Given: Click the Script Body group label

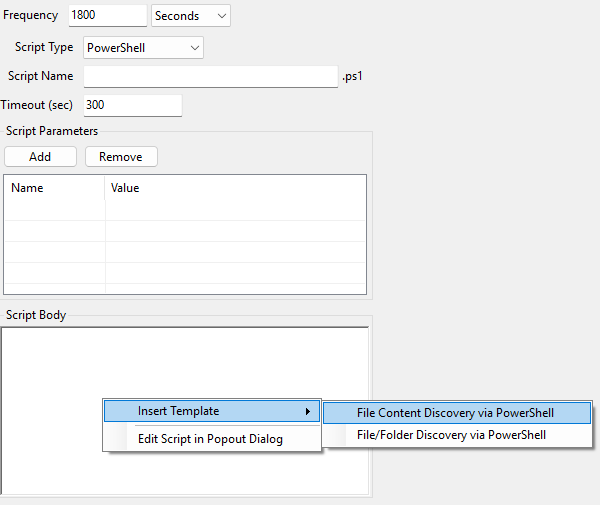Looking at the screenshot, I should (x=36, y=315).
